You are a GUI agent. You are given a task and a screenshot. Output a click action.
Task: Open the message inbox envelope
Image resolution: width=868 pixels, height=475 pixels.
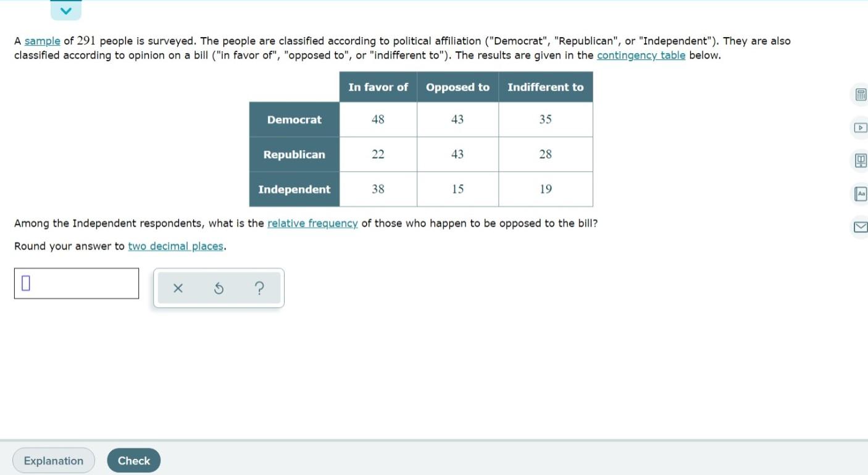[861, 227]
